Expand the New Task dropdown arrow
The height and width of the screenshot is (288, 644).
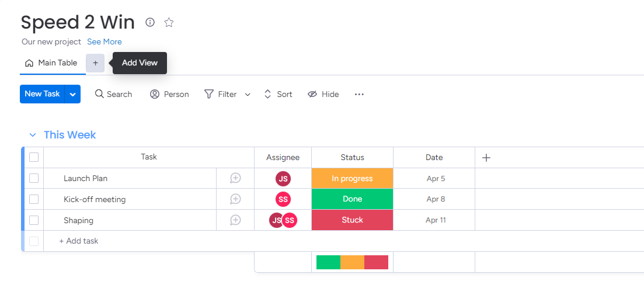click(73, 94)
